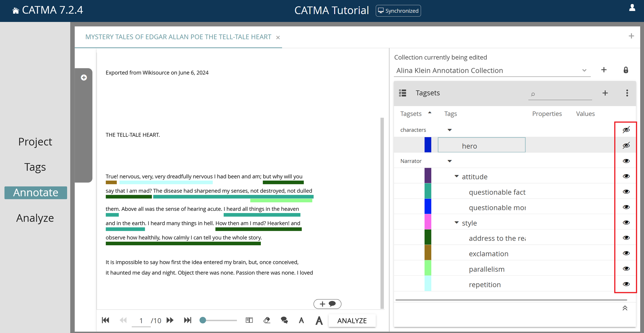Viewport: 644px width, 333px height.
Task: Select the eraser tool in the annotation toolbar
Action: pyautogui.click(x=267, y=320)
